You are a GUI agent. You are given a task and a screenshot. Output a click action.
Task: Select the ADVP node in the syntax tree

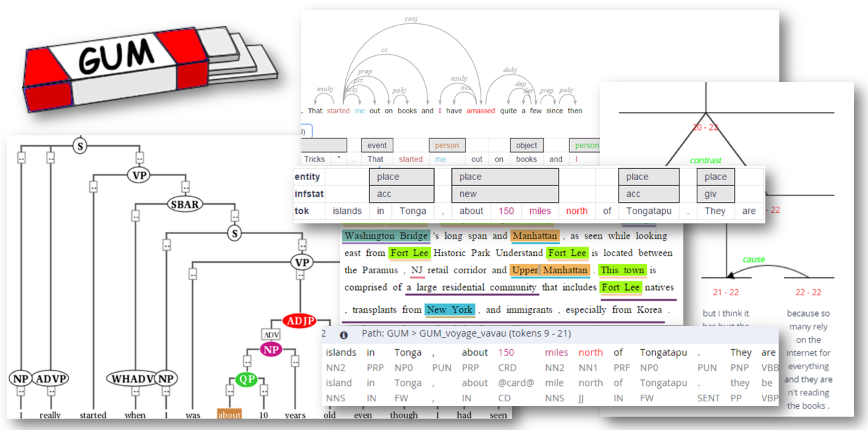(x=50, y=379)
